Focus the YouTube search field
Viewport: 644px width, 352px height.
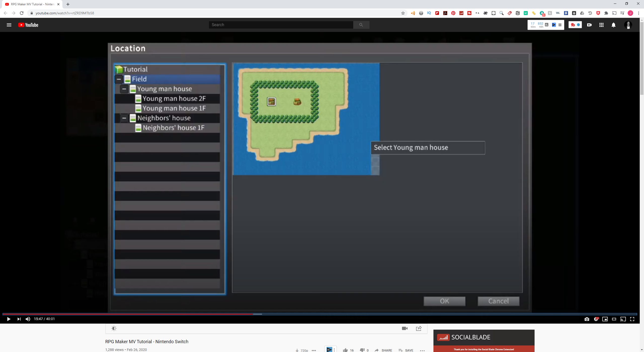(281, 25)
